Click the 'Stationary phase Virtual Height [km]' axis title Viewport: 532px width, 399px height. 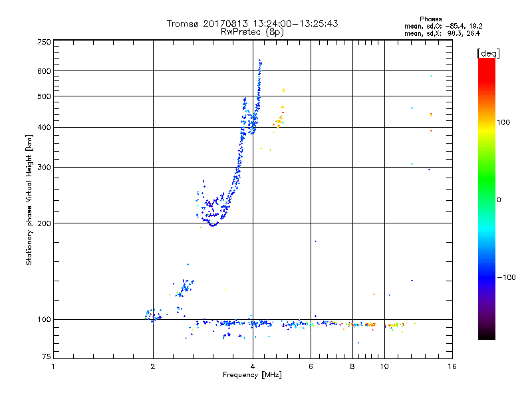pyautogui.click(x=29, y=199)
